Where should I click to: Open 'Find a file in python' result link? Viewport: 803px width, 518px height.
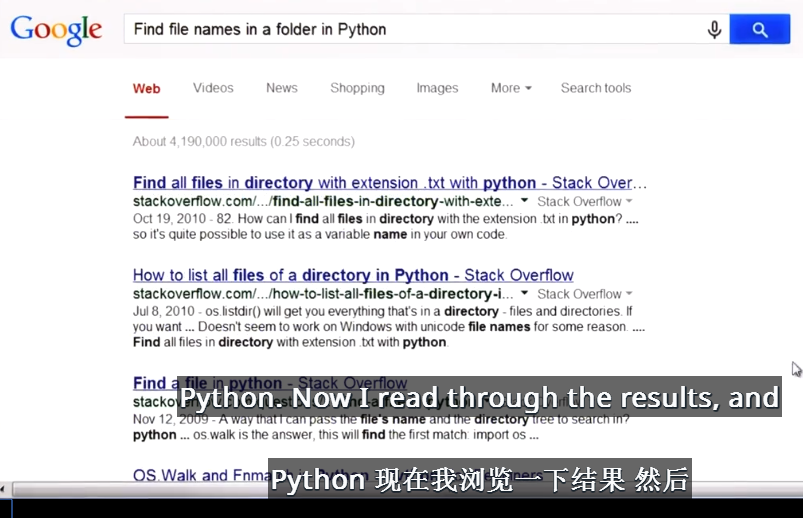[270, 383]
